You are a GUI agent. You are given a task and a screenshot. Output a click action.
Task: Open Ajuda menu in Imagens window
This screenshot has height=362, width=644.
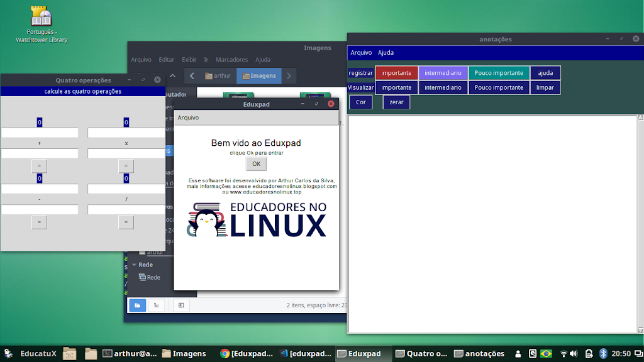pyautogui.click(x=263, y=60)
